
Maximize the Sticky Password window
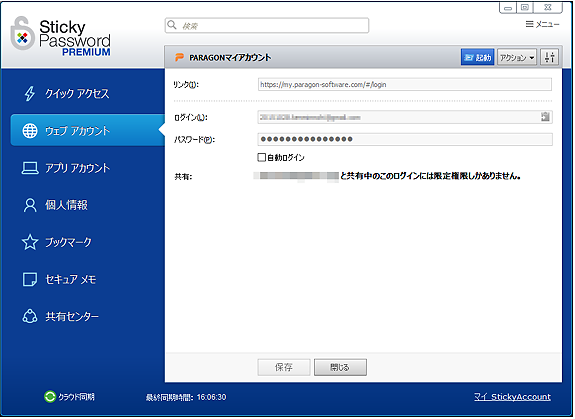(x=525, y=7)
